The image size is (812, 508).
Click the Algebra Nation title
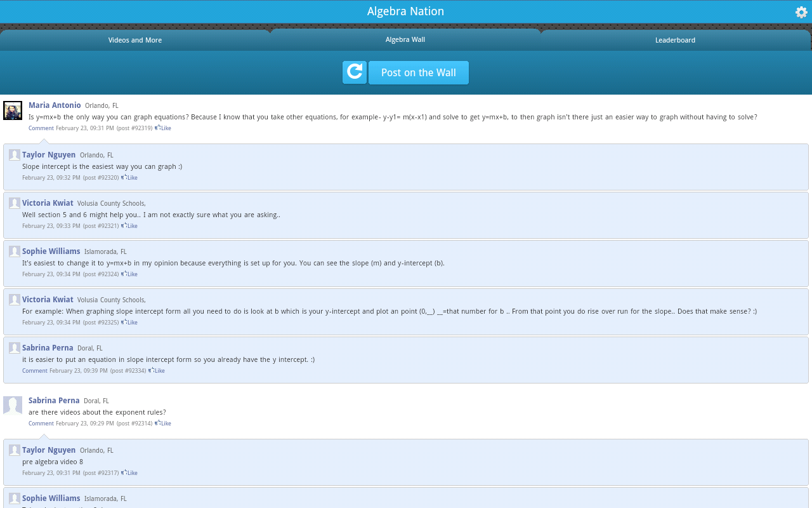point(405,11)
